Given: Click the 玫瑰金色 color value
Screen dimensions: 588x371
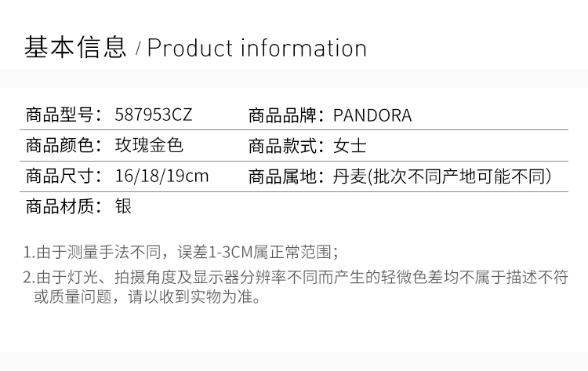Looking at the screenshot, I should tap(149, 146).
